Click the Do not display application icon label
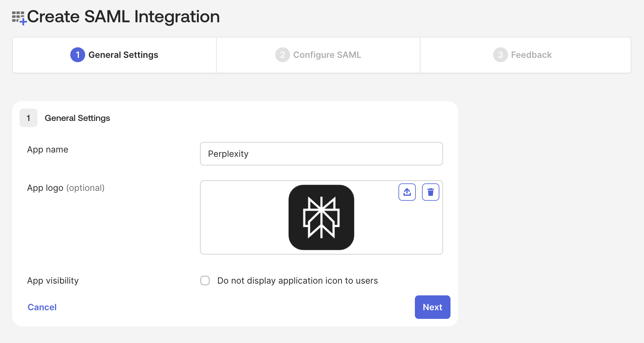This screenshot has height=343, width=644. 298,281
